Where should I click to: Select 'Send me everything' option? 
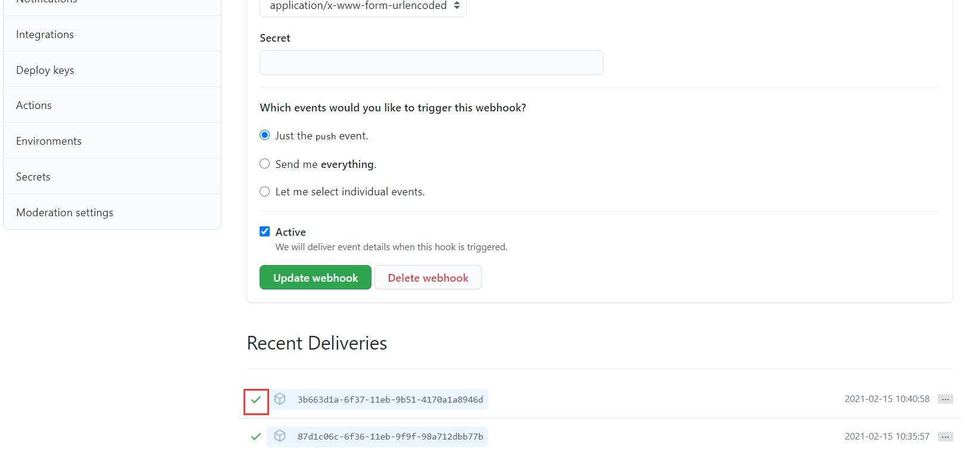tap(265, 164)
